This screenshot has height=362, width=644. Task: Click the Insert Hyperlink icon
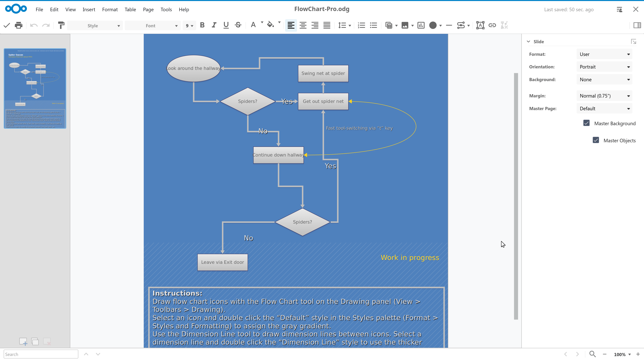point(492,25)
